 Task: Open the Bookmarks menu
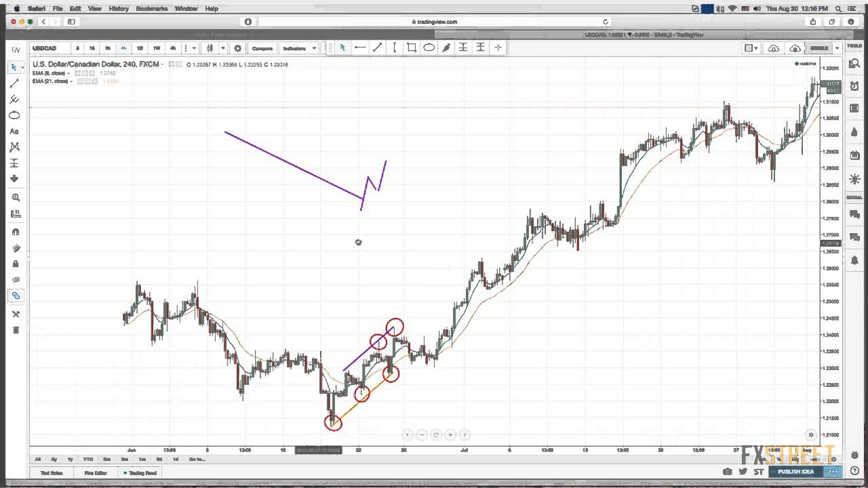tap(152, 8)
